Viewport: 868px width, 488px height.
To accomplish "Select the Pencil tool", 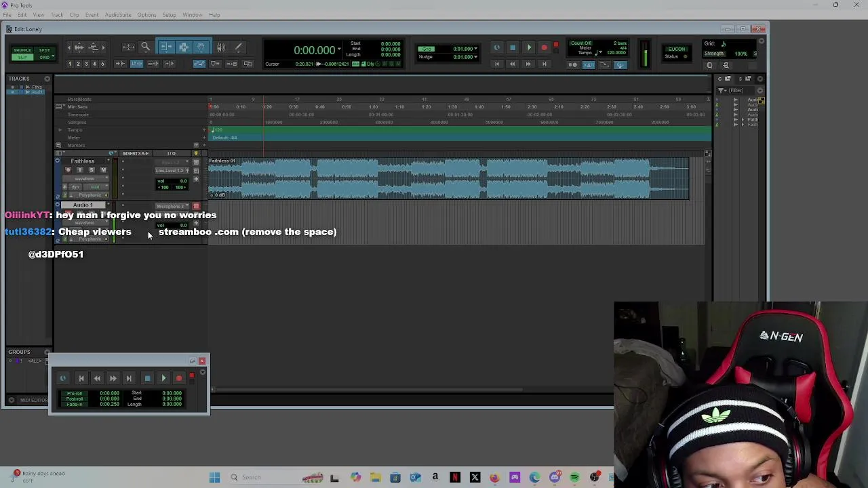I will [x=239, y=47].
